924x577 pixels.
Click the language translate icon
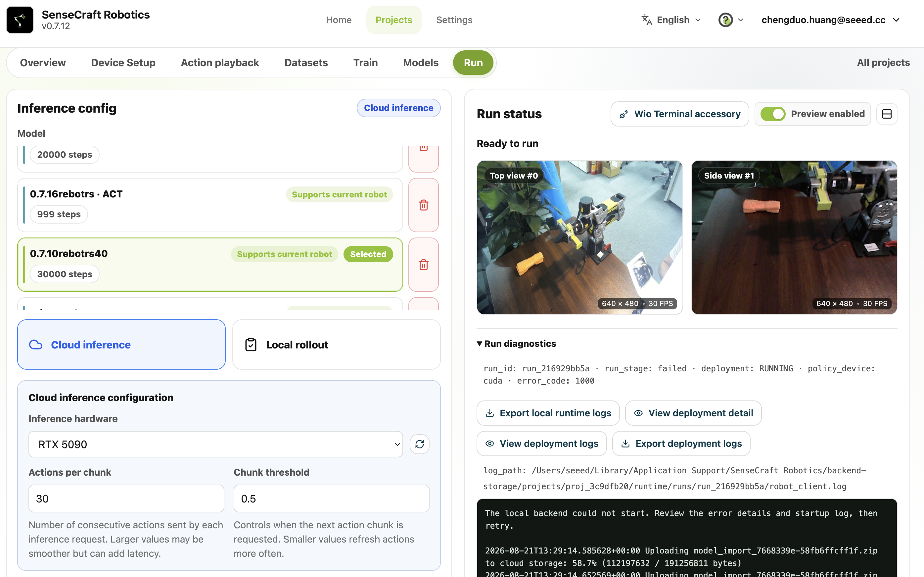tap(646, 20)
